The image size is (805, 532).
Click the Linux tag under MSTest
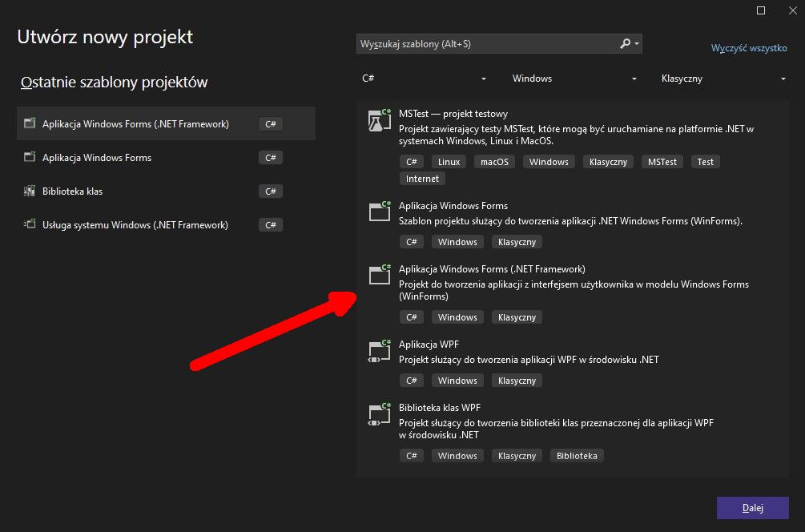click(449, 162)
